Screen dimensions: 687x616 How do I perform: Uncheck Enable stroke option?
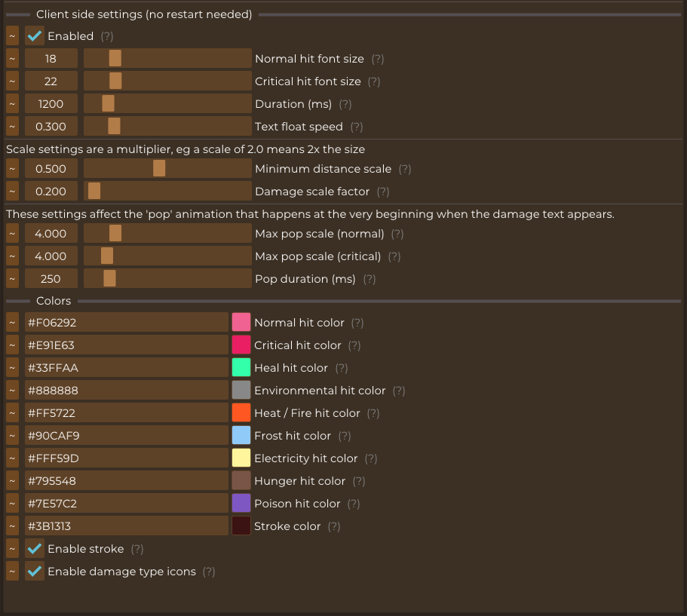coord(35,549)
